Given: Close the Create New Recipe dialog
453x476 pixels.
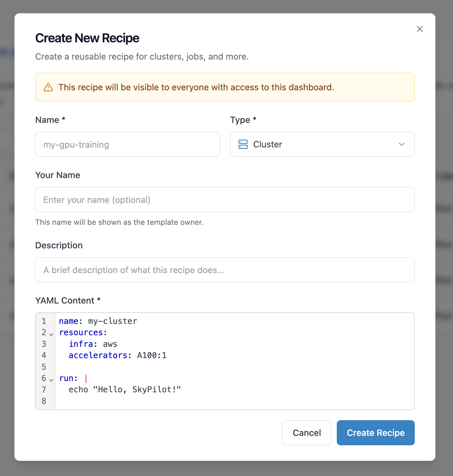Looking at the screenshot, I should point(420,29).
